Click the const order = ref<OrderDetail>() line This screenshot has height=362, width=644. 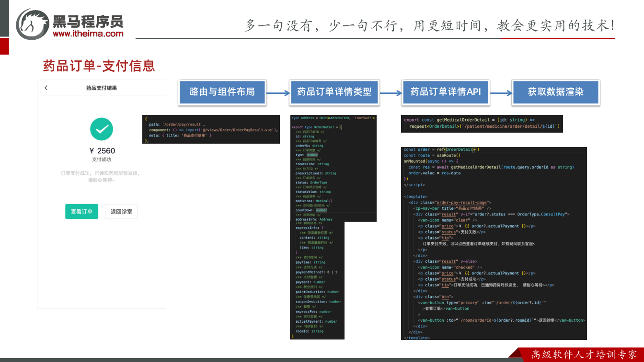(441, 149)
